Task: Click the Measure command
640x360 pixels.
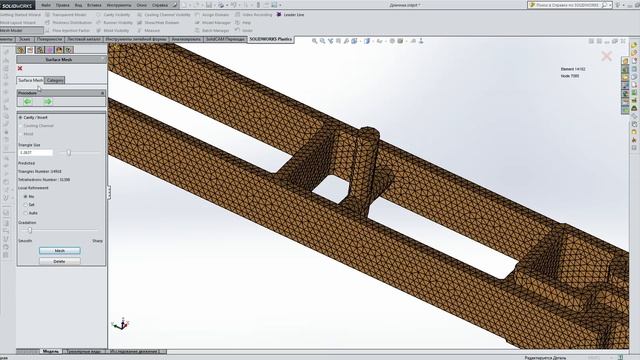Action: point(149,30)
